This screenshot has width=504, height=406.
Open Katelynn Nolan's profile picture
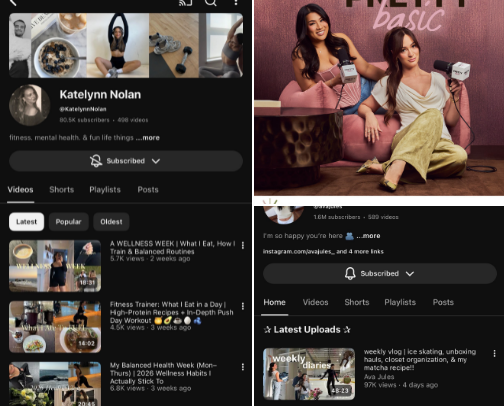pyautogui.click(x=30, y=105)
